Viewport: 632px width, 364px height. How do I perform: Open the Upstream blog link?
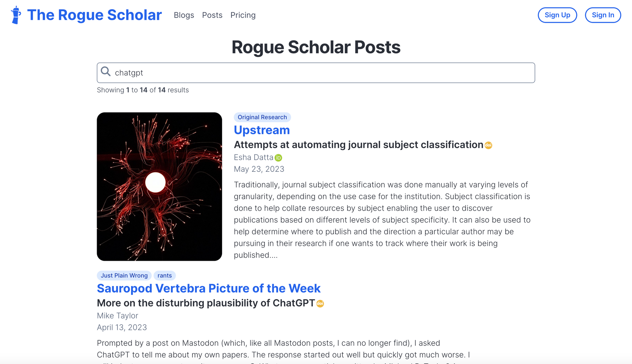[262, 130]
